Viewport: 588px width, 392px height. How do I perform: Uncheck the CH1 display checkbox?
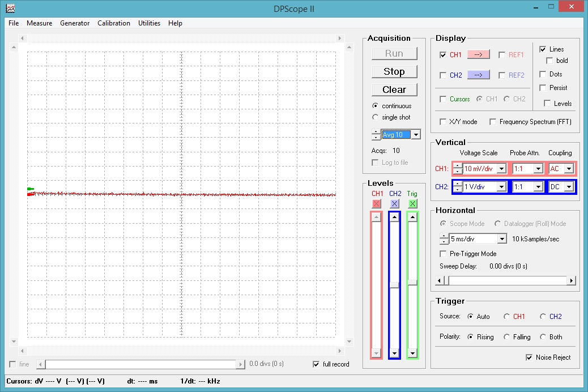point(443,55)
